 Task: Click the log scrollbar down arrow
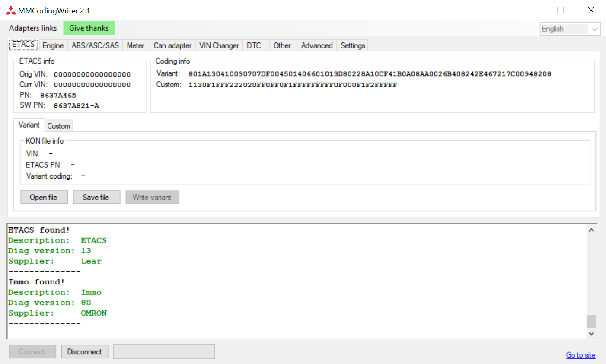pyautogui.click(x=591, y=333)
